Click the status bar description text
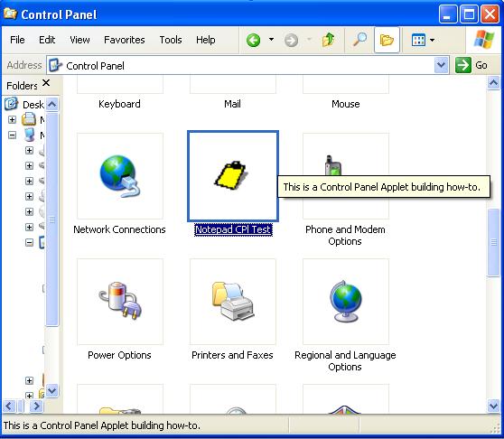Image resolution: width=504 pixels, height=439 pixels. point(102,425)
